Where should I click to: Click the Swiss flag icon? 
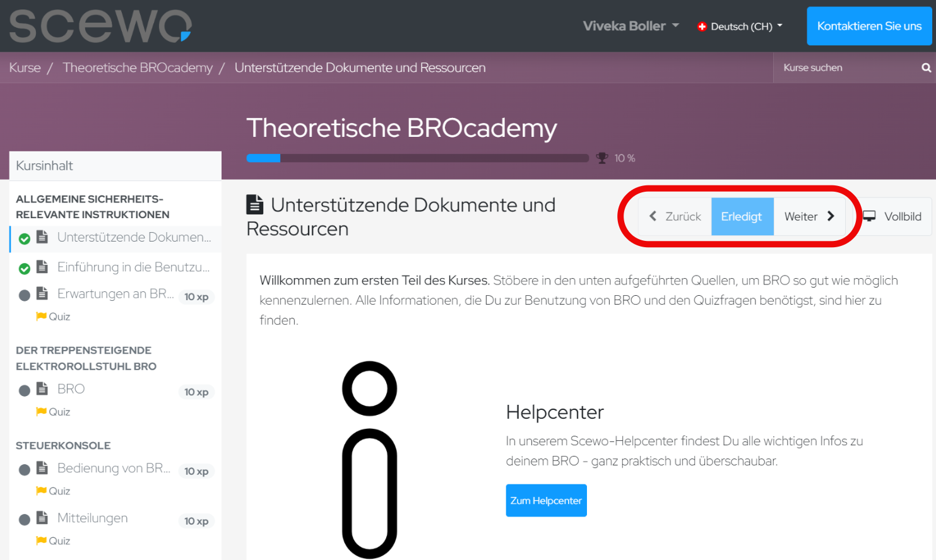coord(702,26)
